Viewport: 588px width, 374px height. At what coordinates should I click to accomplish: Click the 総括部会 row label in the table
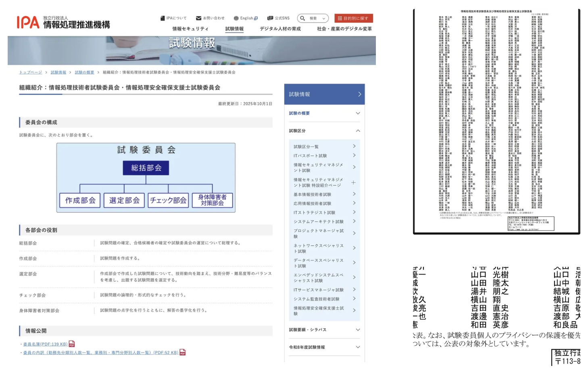[28, 243]
